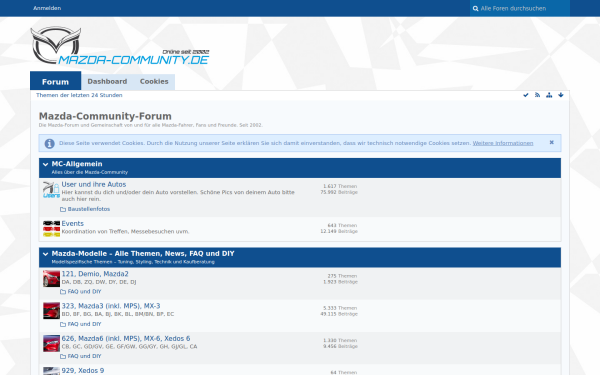Open FAQ und DIY under 323, Mazda3
This screenshot has height=375, width=600.
(x=85, y=324)
